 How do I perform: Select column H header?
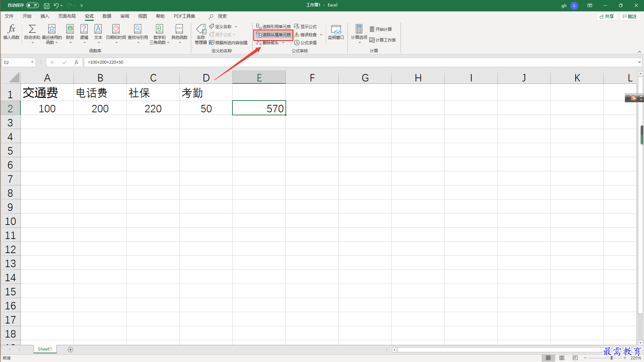click(x=418, y=77)
